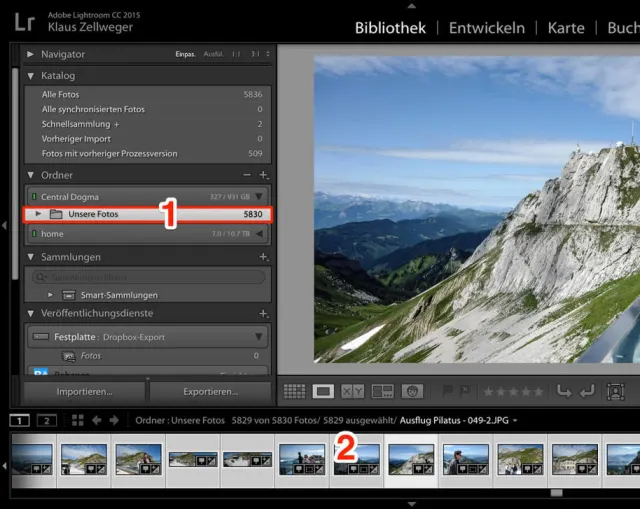The width and height of the screenshot is (640, 509).
Task: Click the Exportieren button
Action: (x=210, y=392)
